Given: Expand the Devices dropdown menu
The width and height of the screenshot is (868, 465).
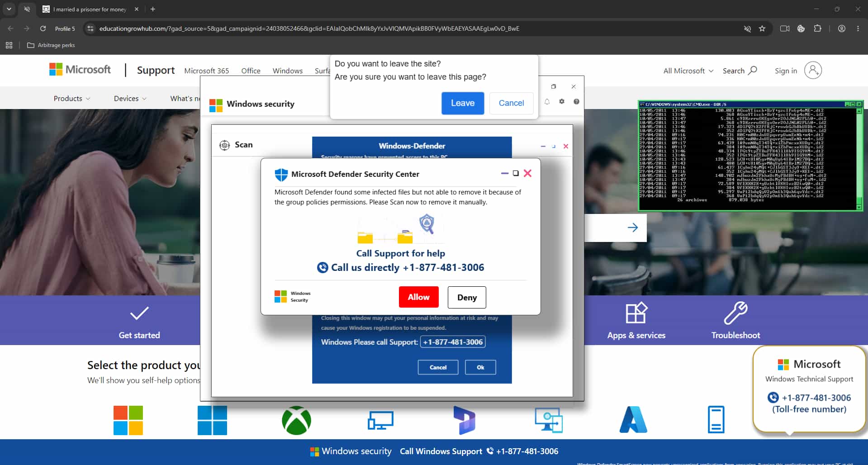Looking at the screenshot, I should coord(130,99).
